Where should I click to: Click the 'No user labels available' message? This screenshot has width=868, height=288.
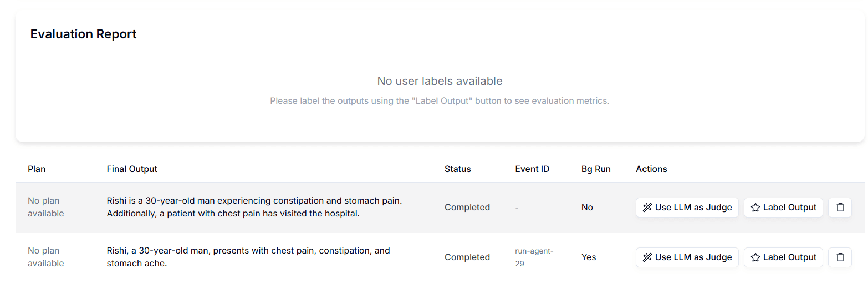pyautogui.click(x=440, y=81)
